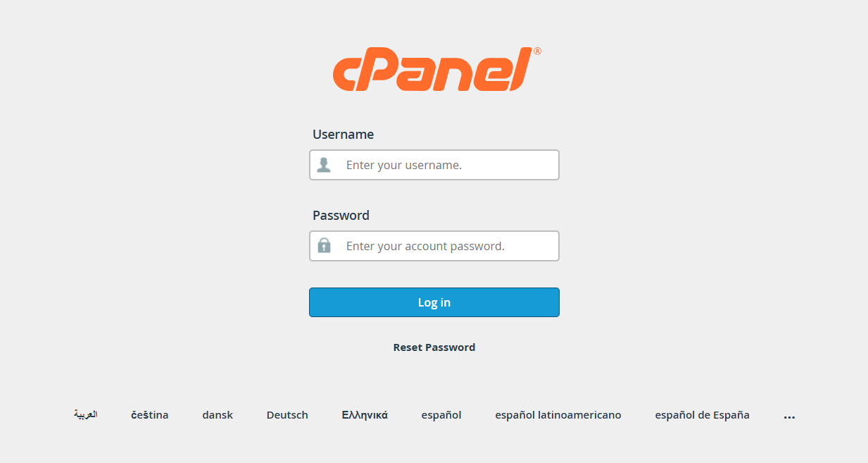
Task: Choose español latinoamericano as the language
Action: (558, 416)
